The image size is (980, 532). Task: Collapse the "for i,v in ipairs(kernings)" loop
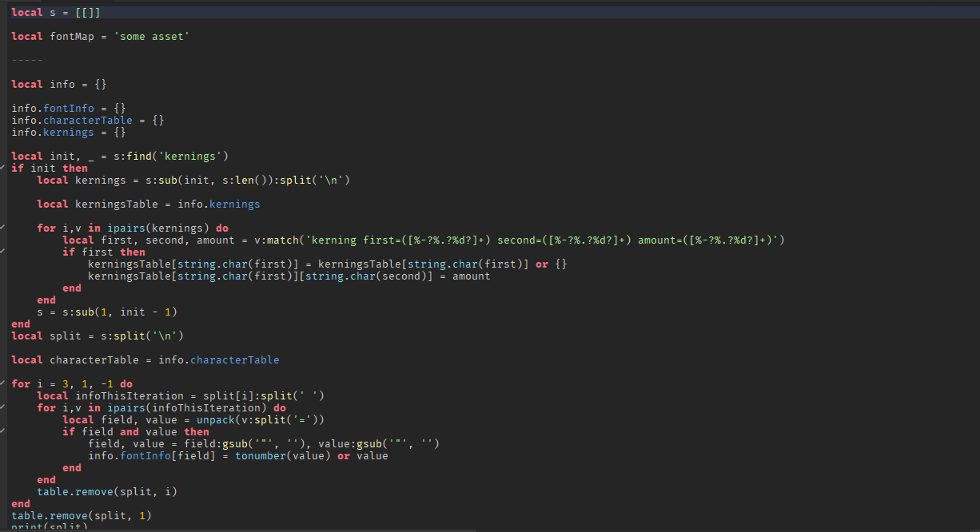click(x=4, y=228)
